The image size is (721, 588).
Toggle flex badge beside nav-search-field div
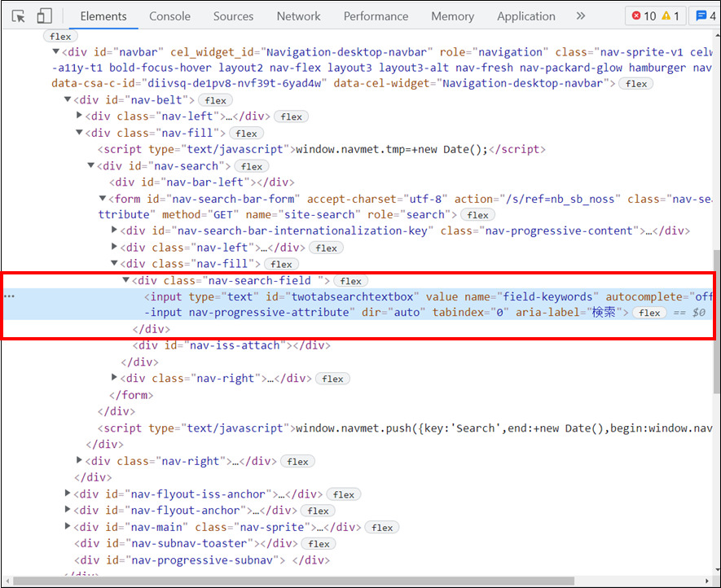351,281
